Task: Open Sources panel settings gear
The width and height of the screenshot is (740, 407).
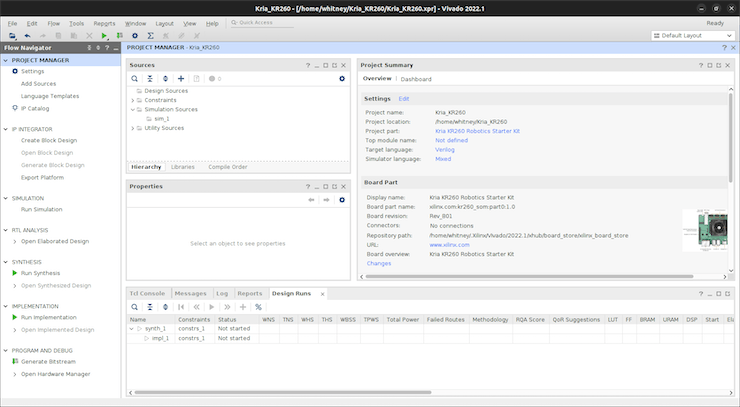Action: point(342,78)
